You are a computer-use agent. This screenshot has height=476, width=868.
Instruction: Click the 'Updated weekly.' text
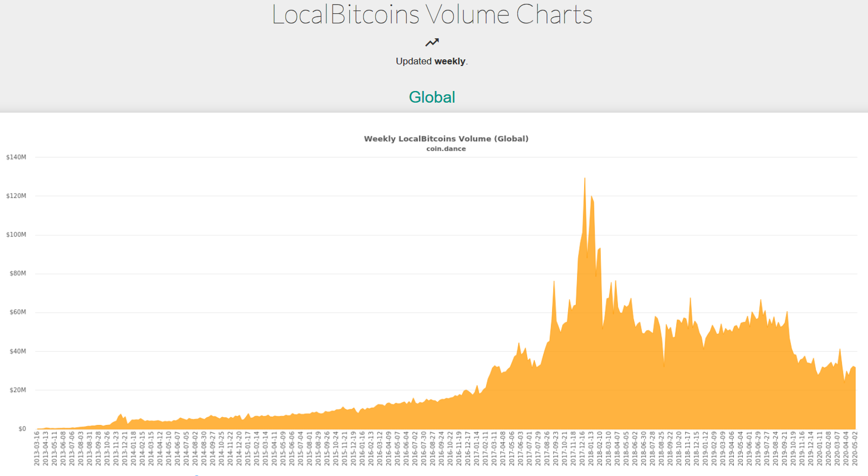click(432, 61)
